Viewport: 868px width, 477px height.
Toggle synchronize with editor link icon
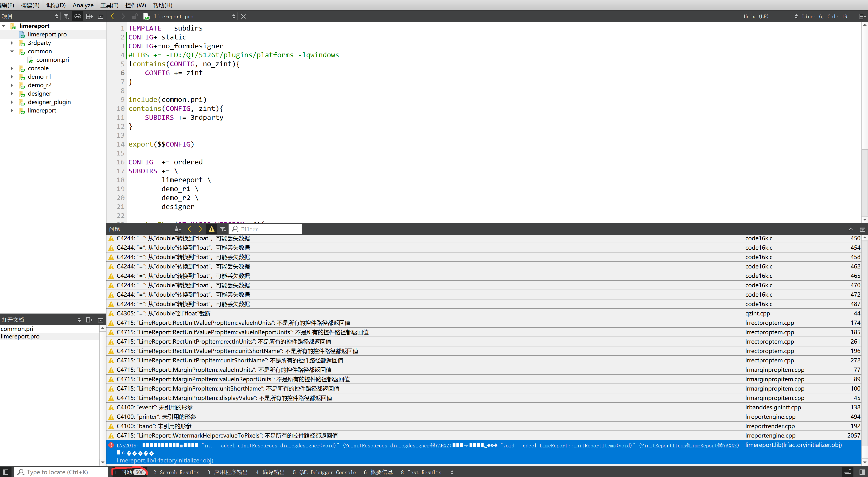pyautogui.click(x=78, y=16)
